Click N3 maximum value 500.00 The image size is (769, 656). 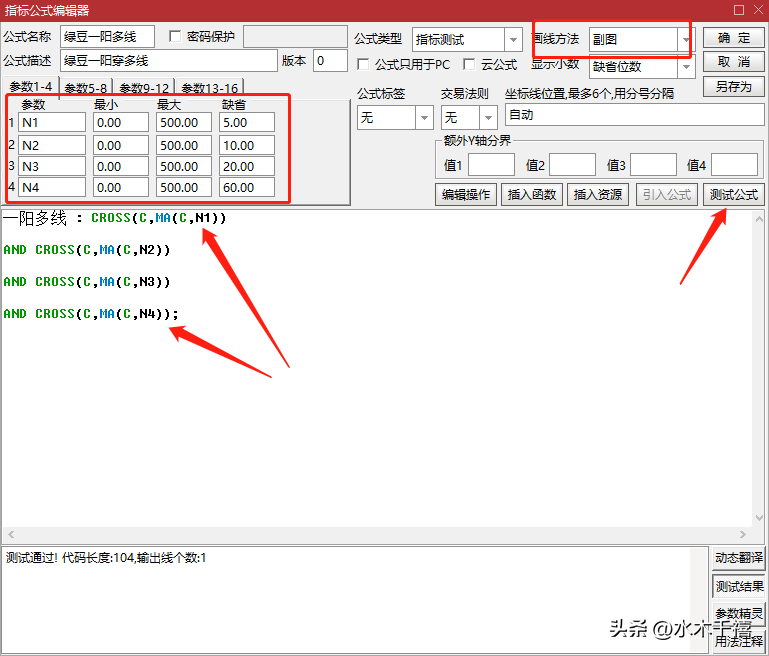click(184, 167)
